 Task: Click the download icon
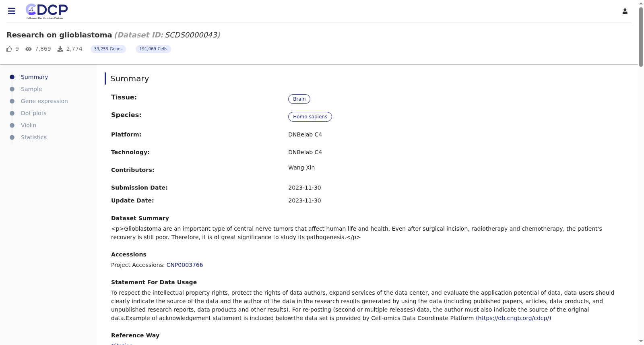(60, 49)
